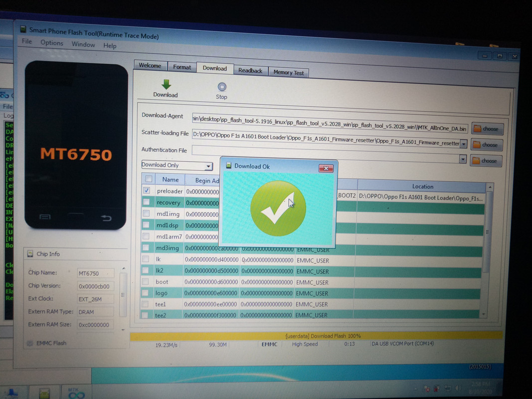
Task: Close the Download Ok dialog
Action: [x=326, y=168]
